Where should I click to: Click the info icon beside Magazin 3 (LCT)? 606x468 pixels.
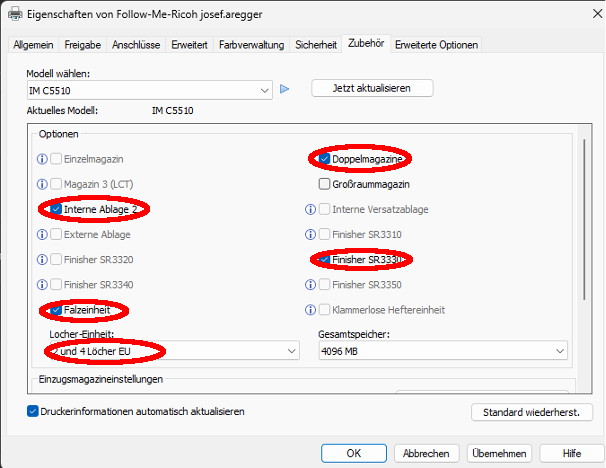pos(42,184)
